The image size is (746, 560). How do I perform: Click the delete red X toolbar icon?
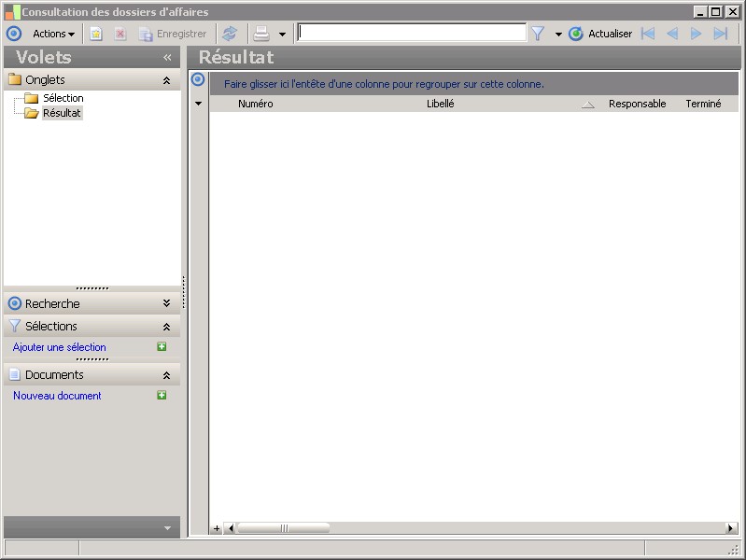click(x=120, y=34)
